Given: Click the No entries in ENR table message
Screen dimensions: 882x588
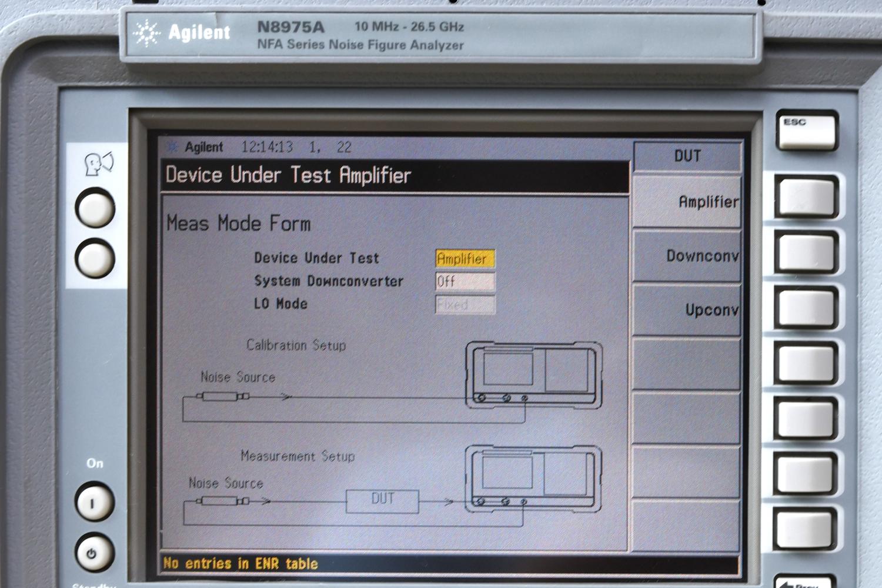Looking at the screenshot, I should [x=240, y=563].
